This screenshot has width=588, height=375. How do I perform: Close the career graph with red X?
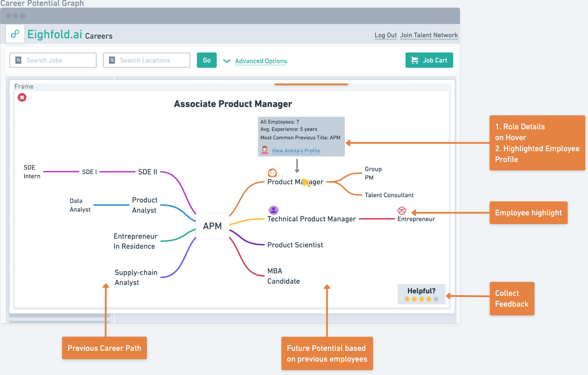pos(22,98)
